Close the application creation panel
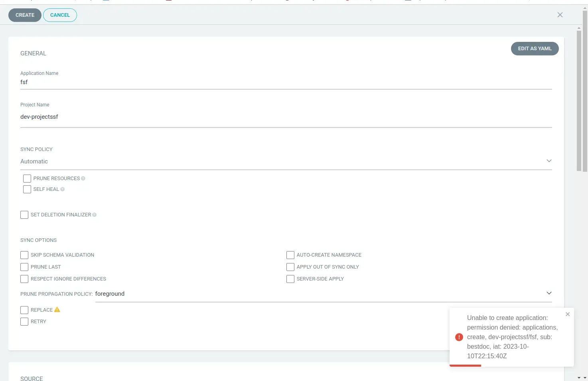The height and width of the screenshot is (381, 588). pyautogui.click(x=560, y=15)
